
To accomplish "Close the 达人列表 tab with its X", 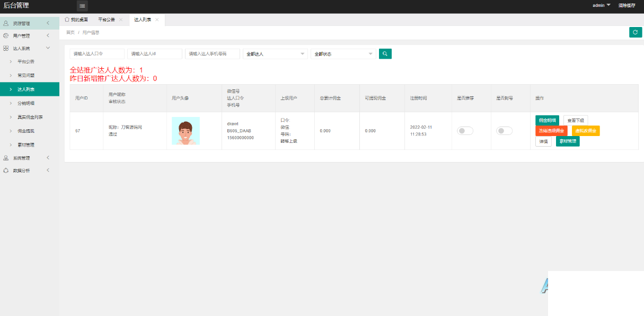I will tap(157, 20).
